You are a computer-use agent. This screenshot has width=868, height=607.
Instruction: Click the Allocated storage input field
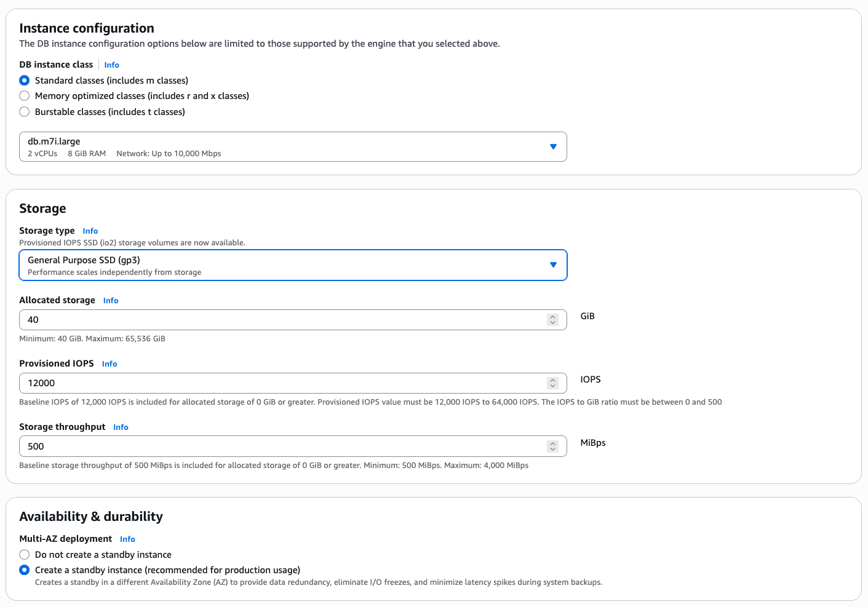click(x=283, y=320)
